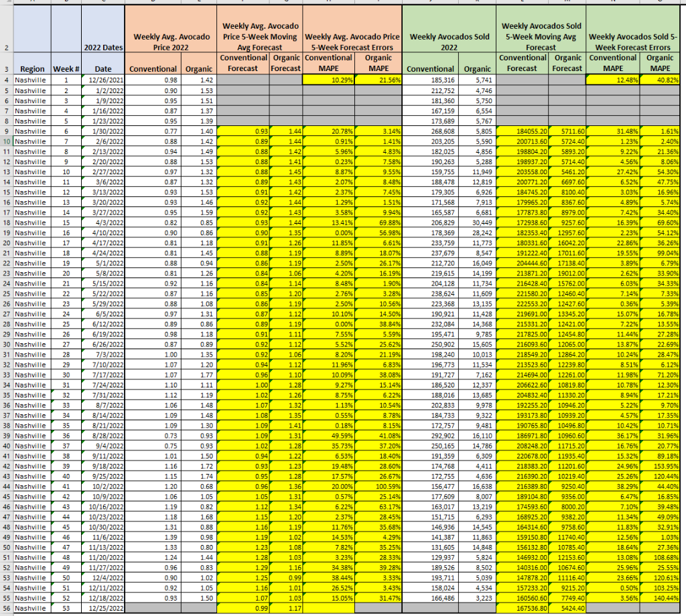Select the organic sold value 3,223

pos(477,598)
